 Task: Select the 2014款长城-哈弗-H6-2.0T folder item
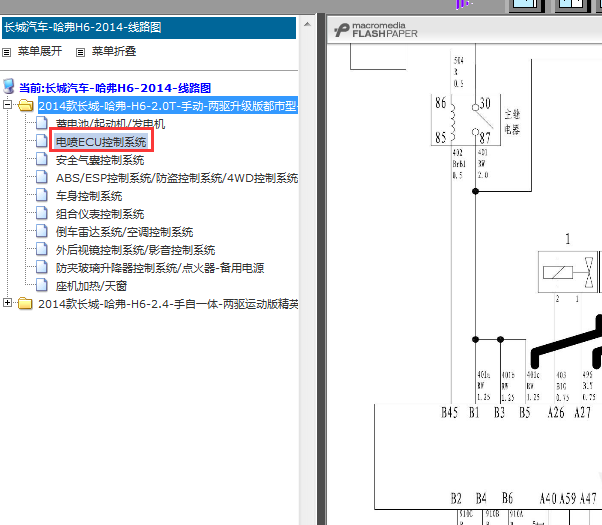[168, 106]
